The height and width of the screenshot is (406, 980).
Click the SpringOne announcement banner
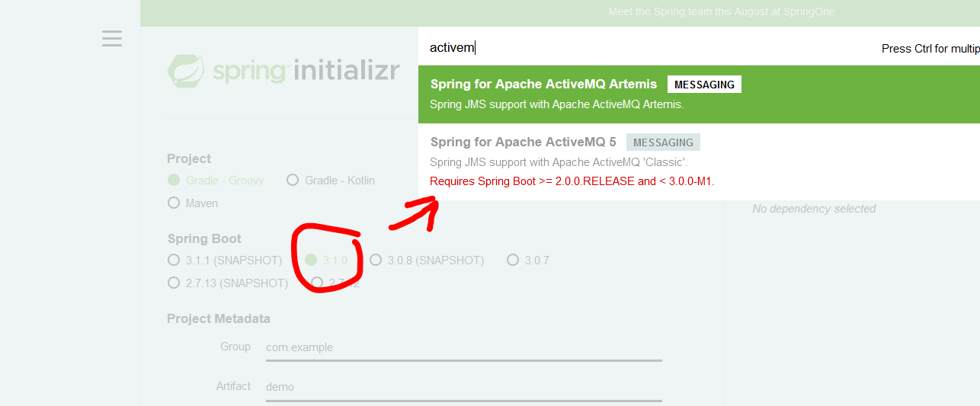tap(560, 12)
